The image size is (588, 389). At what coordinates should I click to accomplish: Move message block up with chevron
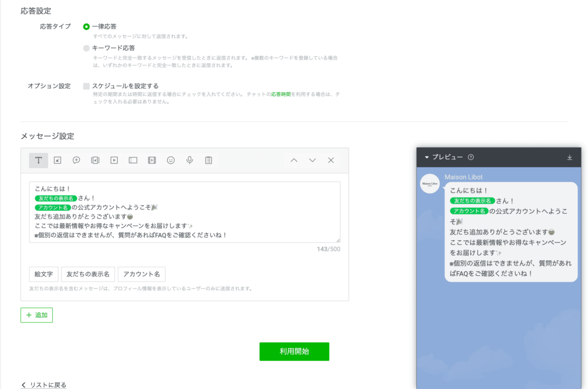coord(294,160)
